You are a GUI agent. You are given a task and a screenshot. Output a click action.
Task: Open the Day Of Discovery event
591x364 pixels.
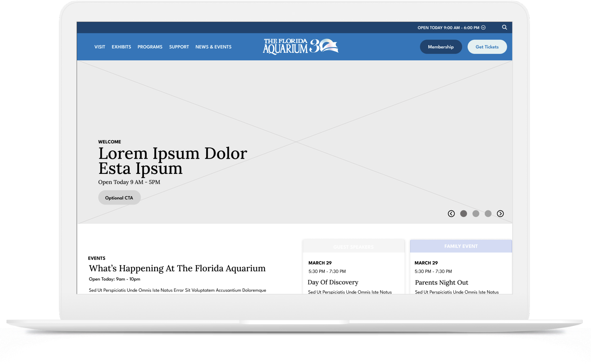point(333,282)
